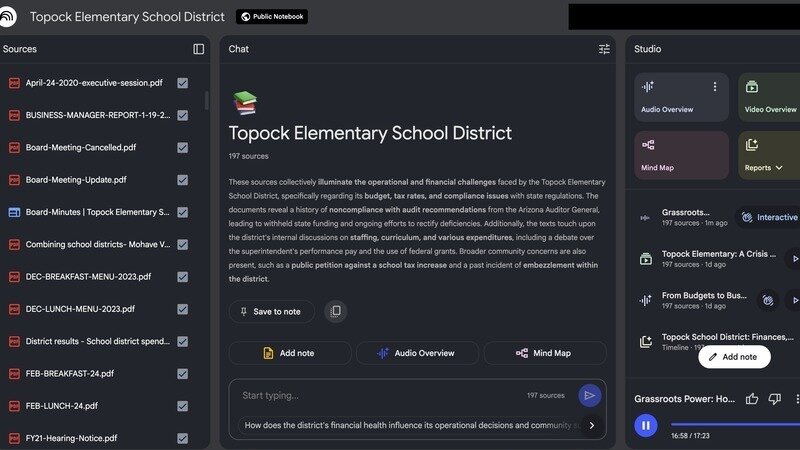Copy the notebook summary text
Screen dimensions: 800x450
click(336, 312)
